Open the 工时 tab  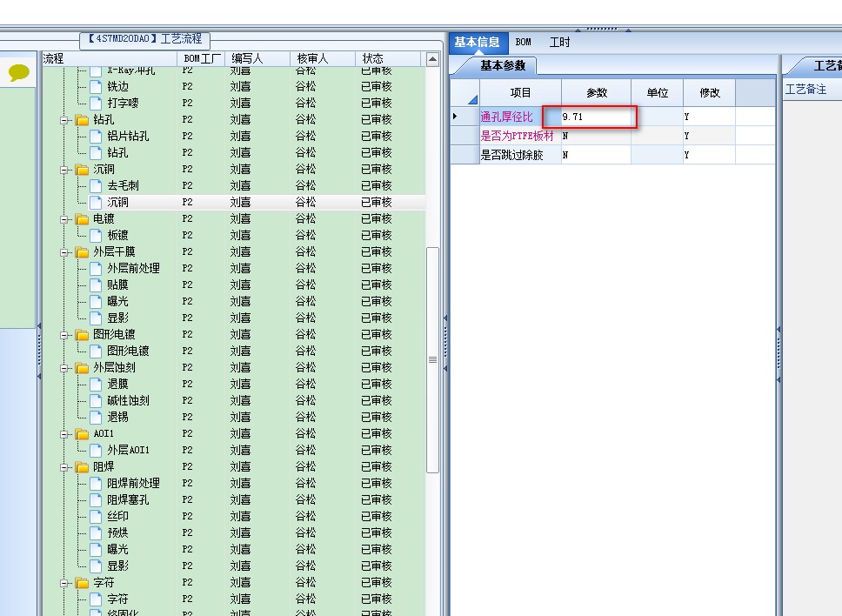pyautogui.click(x=559, y=42)
